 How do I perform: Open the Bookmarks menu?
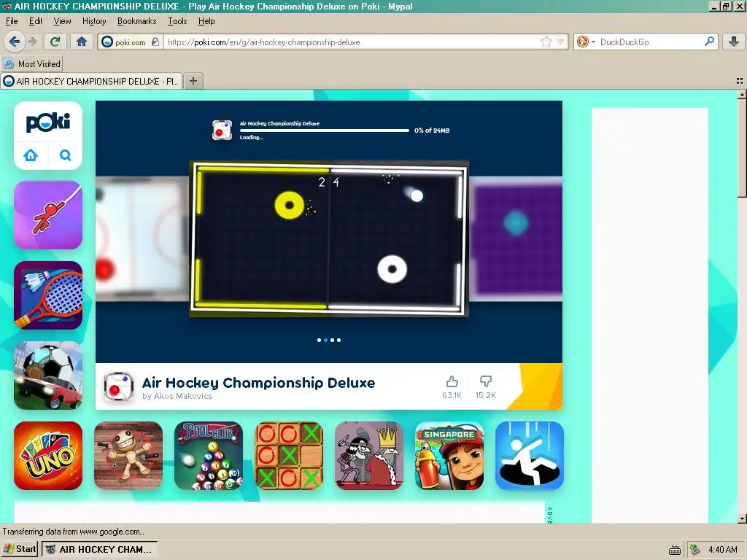coord(136,21)
